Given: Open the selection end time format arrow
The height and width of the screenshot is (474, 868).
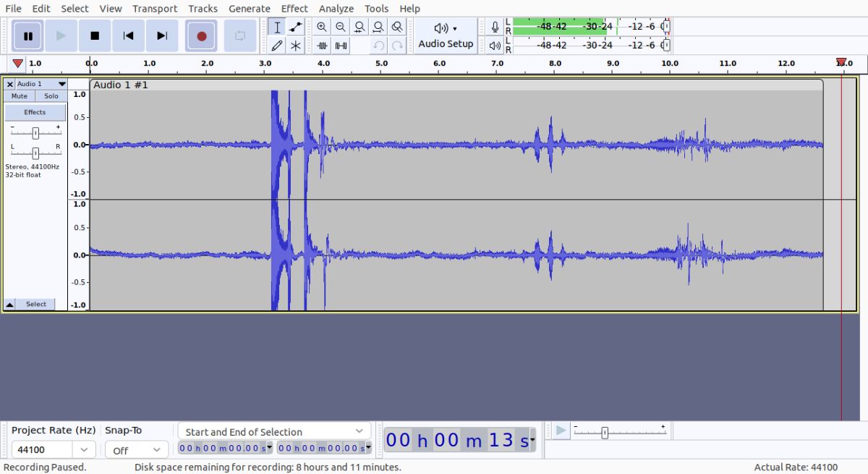Looking at the screenshot, I should point(369,449).
